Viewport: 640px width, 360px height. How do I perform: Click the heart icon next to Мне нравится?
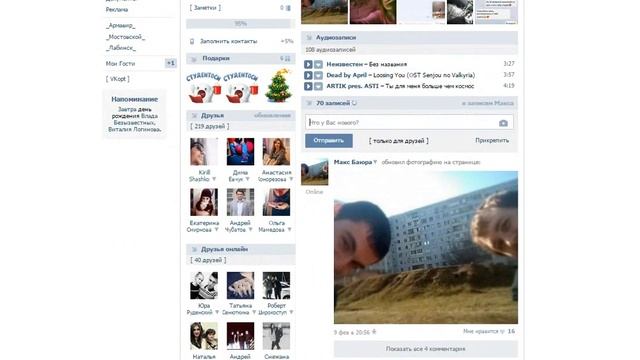[502, 331]
